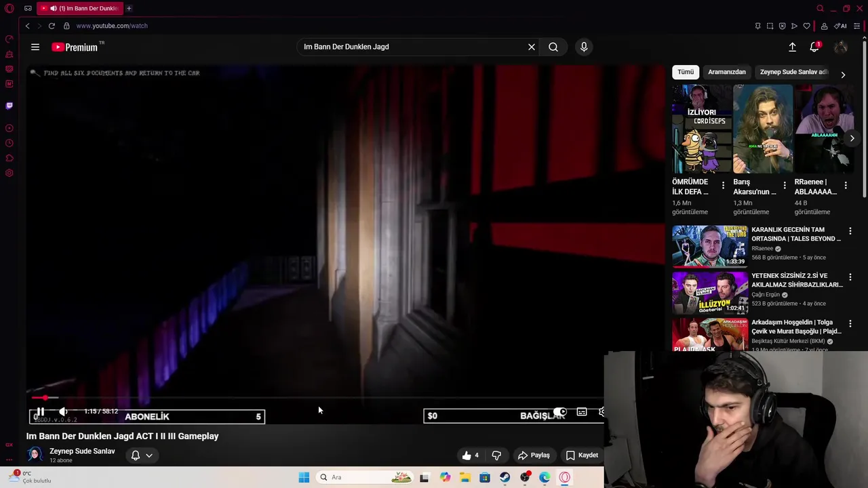
Task: Open options for KARANLIK GECENİN video
Action: (850, 231)
